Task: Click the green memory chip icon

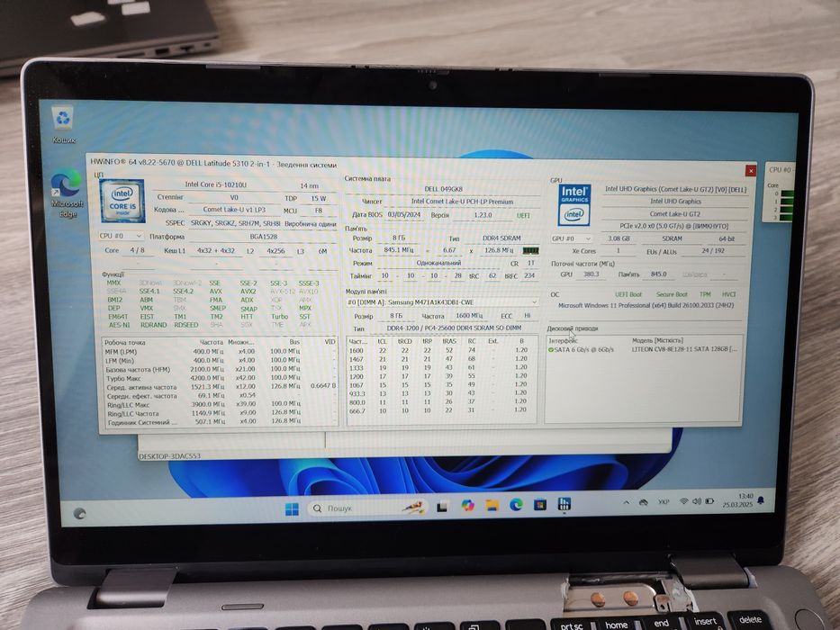Action: tap(530, 250)
